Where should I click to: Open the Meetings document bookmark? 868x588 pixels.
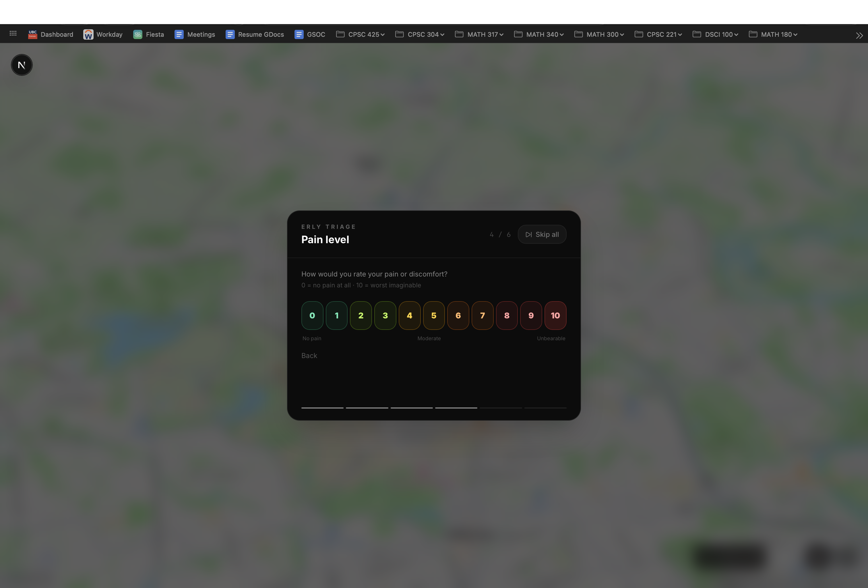(195, 34)
